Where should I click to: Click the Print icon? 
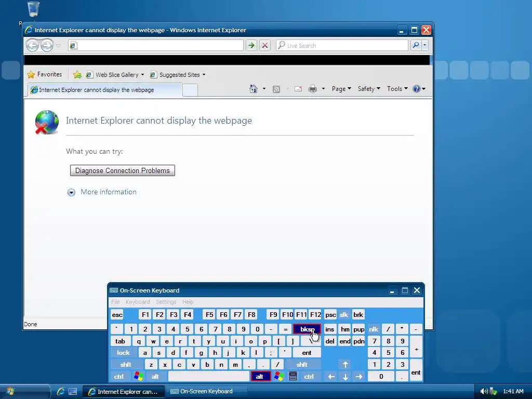tap(312, 89)
